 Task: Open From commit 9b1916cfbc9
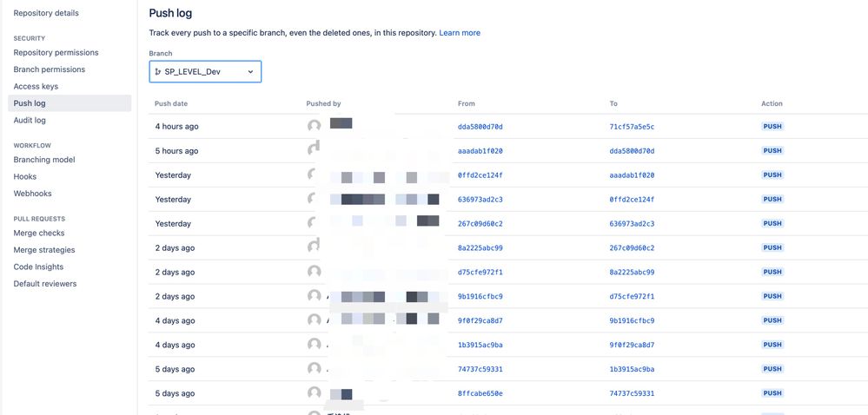480,297
